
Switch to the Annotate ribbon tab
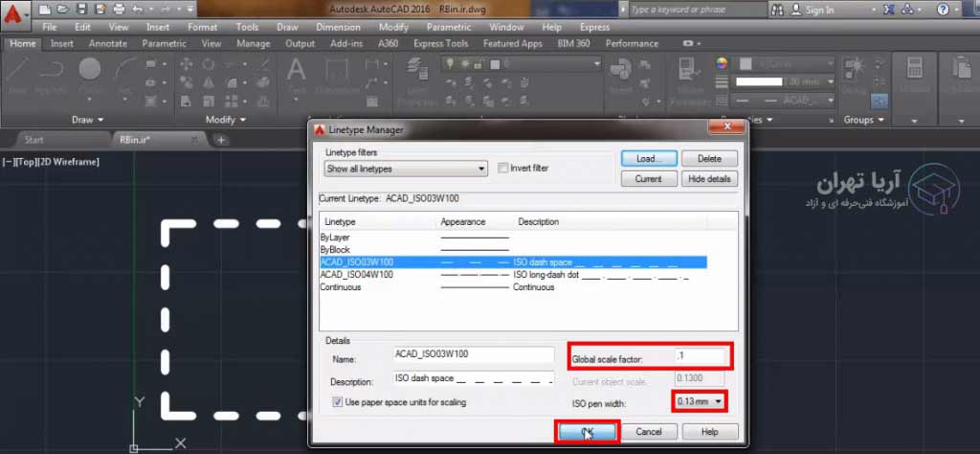coord(107,44)
